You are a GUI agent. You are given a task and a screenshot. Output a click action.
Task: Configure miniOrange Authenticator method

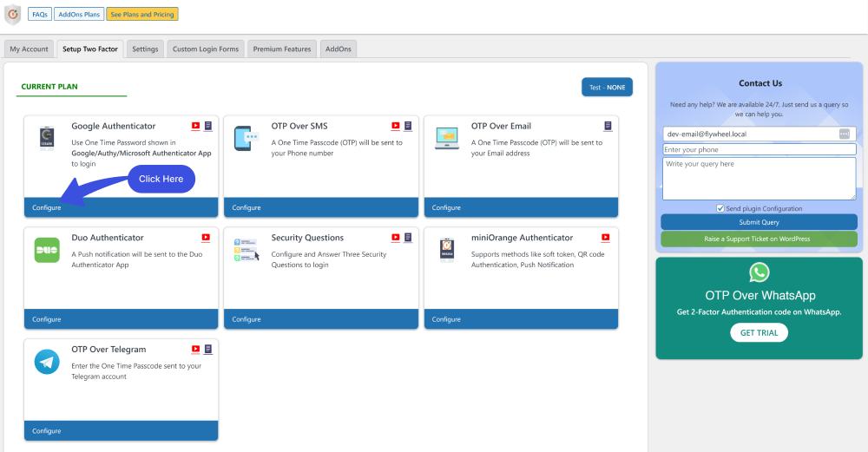coord(521,319)
